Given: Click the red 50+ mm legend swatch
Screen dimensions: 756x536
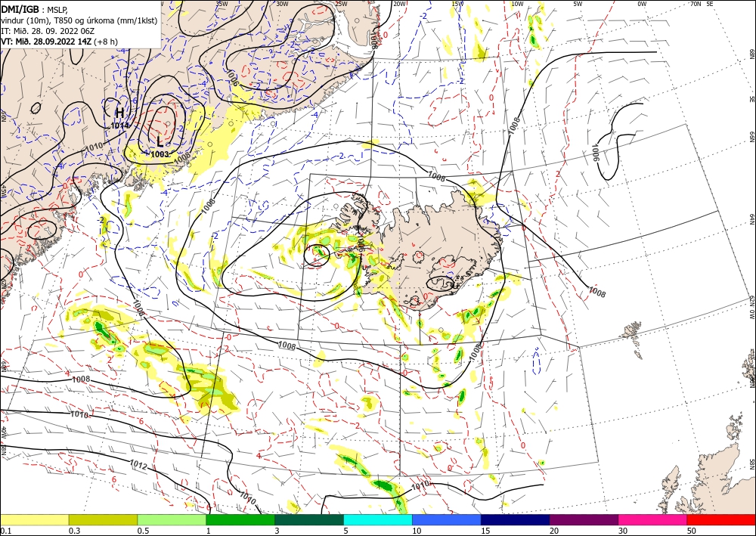Looking at the screenshot, I should point(721,519).
